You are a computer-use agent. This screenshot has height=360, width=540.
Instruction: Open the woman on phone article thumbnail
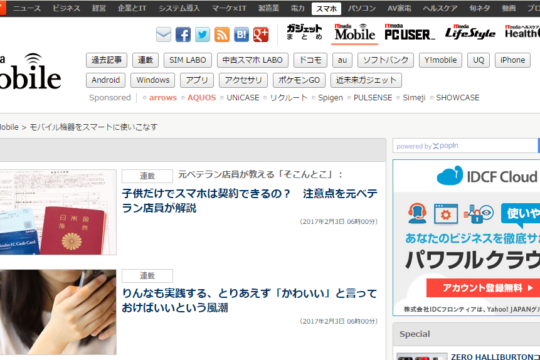(x=58, y=312)
